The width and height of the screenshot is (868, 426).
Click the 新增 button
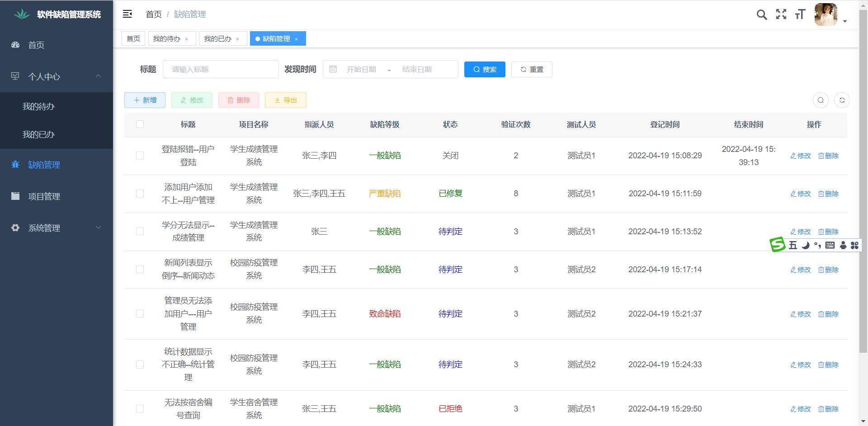(145, 100)
